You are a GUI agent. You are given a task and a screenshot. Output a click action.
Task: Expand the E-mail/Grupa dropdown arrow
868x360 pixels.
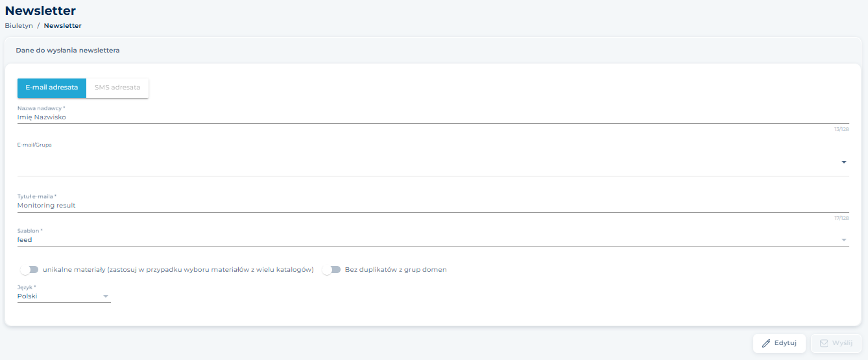pos(843,162)
